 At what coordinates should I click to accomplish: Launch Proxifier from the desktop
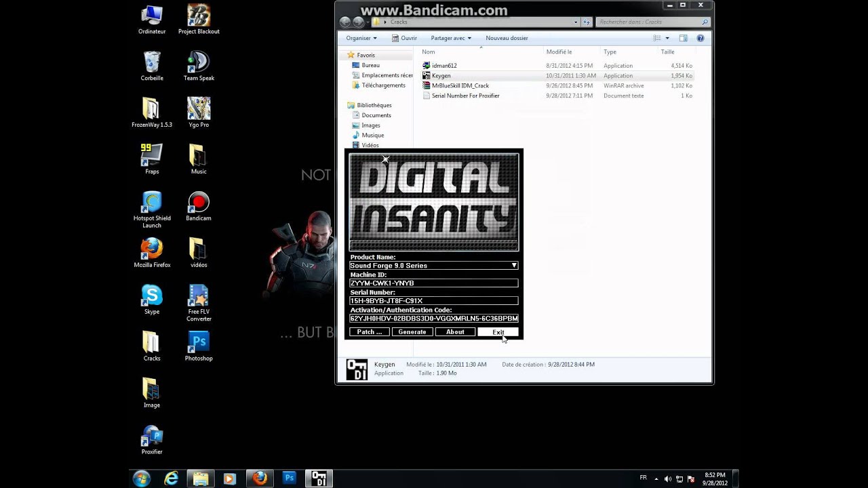click(x=152, y=441)
